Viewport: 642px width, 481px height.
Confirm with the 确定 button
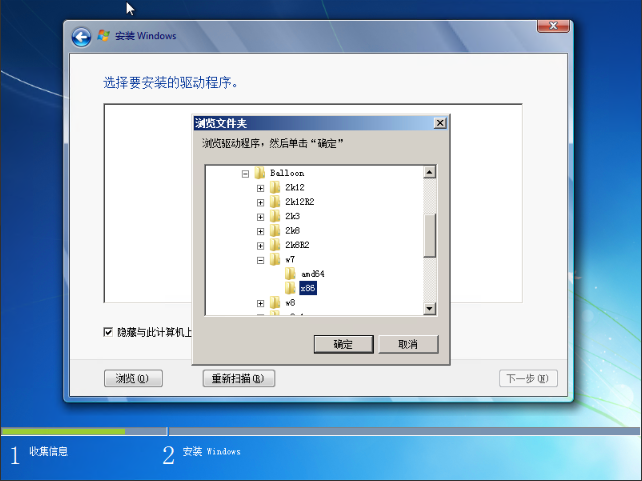pos(344,344)
